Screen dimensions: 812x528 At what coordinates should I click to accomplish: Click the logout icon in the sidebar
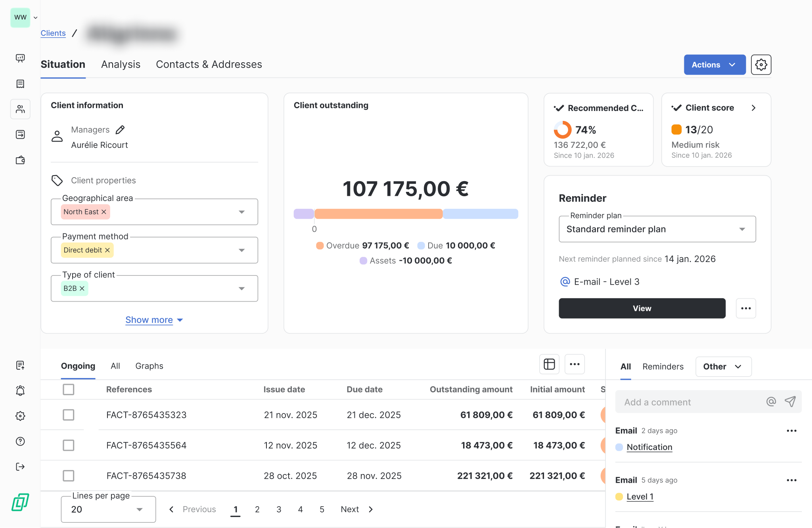pos(20,467)
